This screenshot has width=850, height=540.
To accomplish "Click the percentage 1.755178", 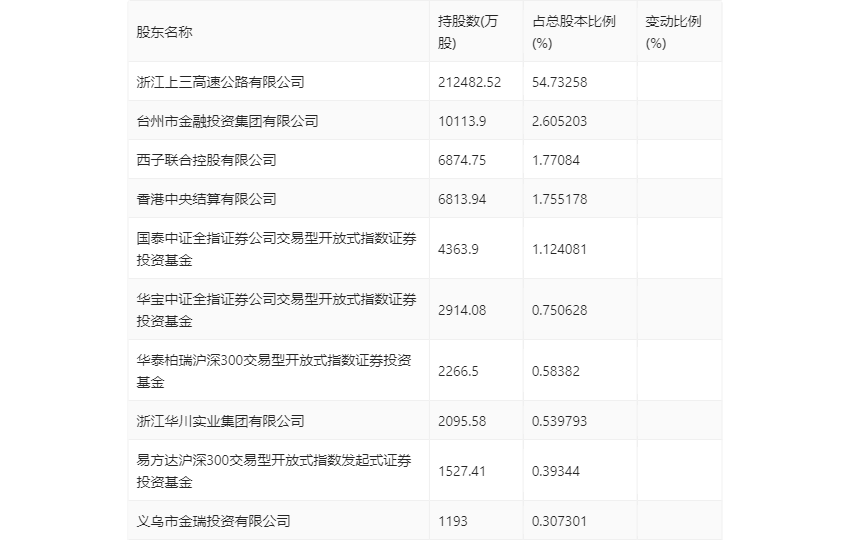I will (x=559, y=199).
